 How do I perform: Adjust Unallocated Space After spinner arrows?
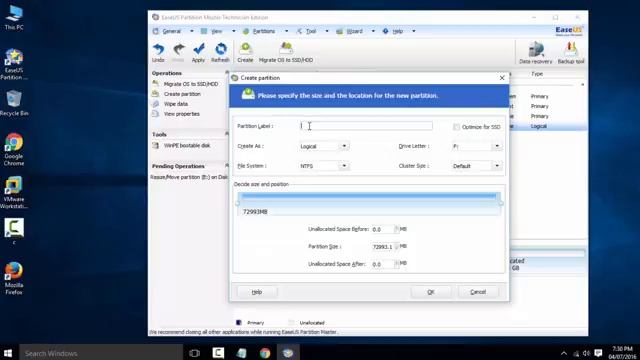click(396, 264)
